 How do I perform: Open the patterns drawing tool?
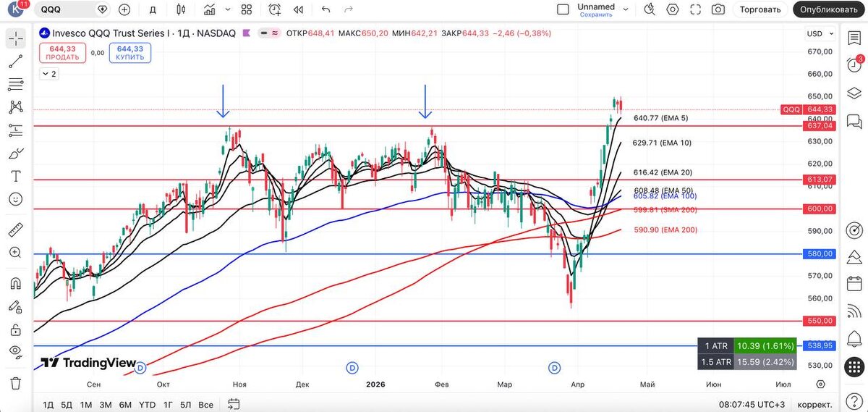(x=15, y=107)
